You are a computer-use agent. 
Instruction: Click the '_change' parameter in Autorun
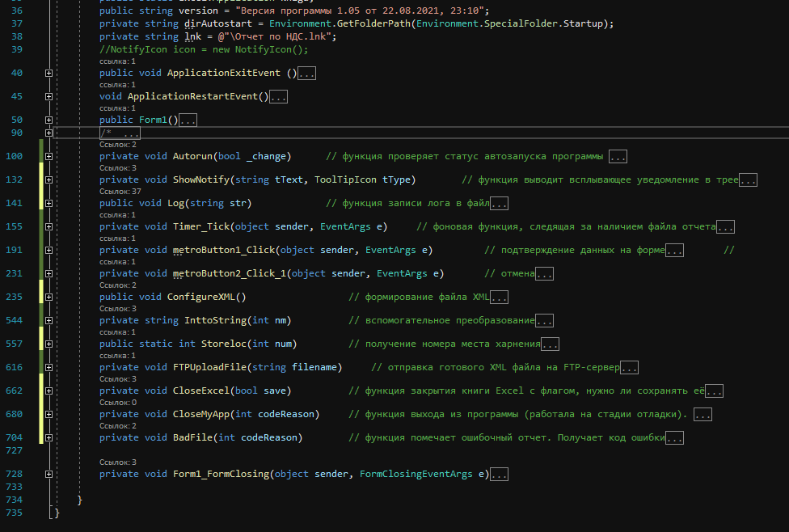266,157
